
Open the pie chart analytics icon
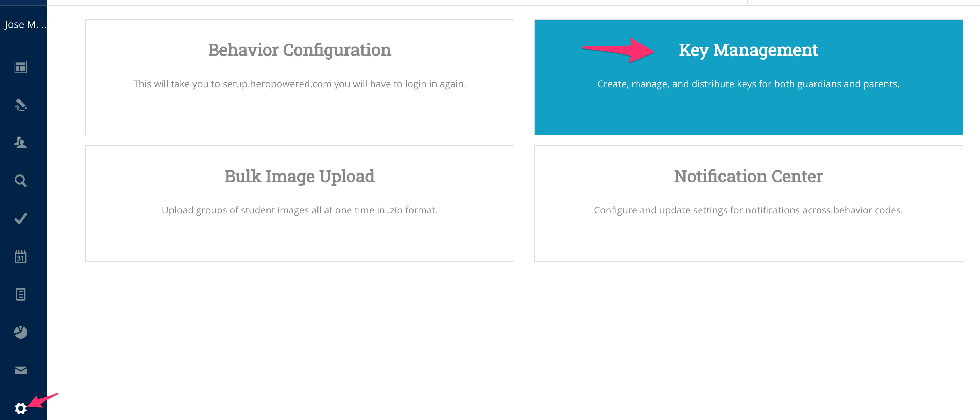[21, 332]
